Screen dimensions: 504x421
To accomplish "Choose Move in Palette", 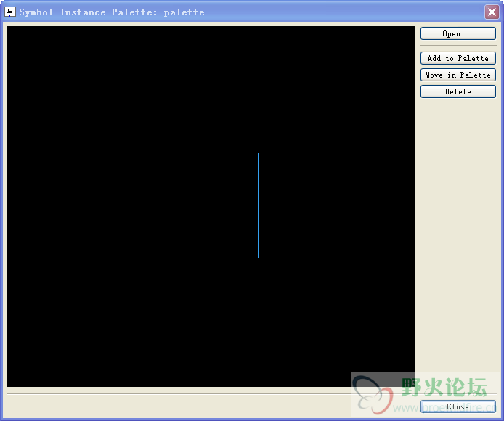I will tap(458, 75).
